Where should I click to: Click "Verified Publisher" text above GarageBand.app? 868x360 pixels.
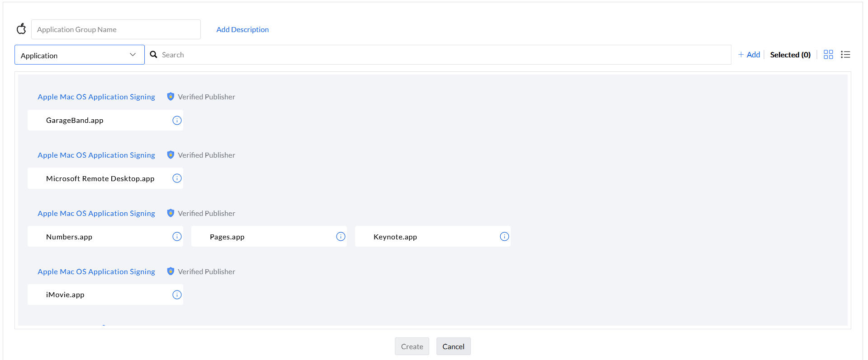206,97
